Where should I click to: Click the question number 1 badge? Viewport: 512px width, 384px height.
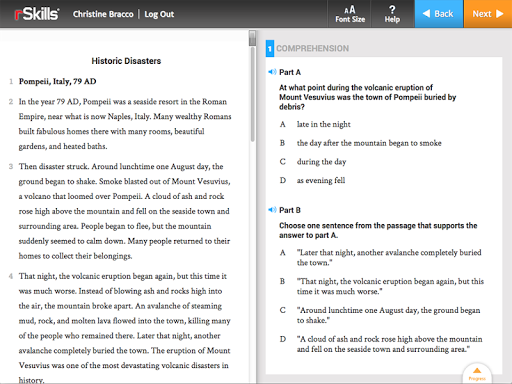(x=270, y=48)
